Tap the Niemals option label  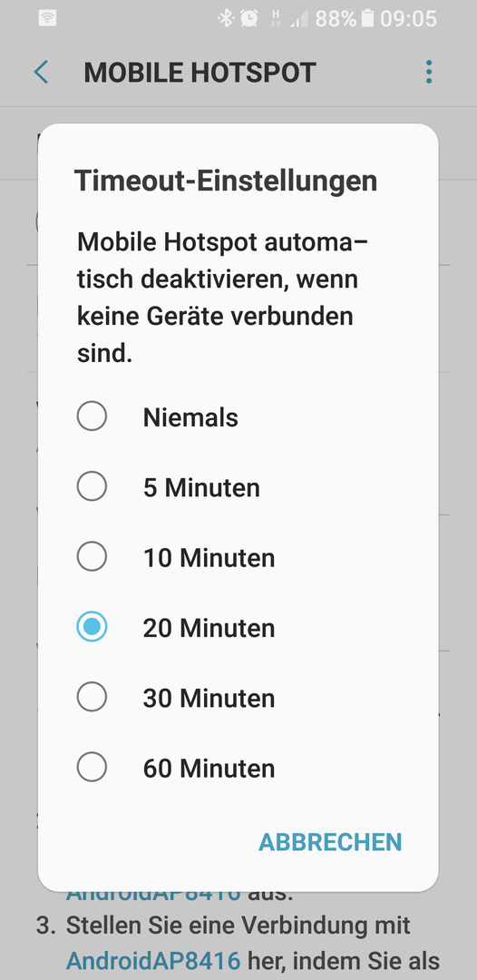click(x=190, y=417)
